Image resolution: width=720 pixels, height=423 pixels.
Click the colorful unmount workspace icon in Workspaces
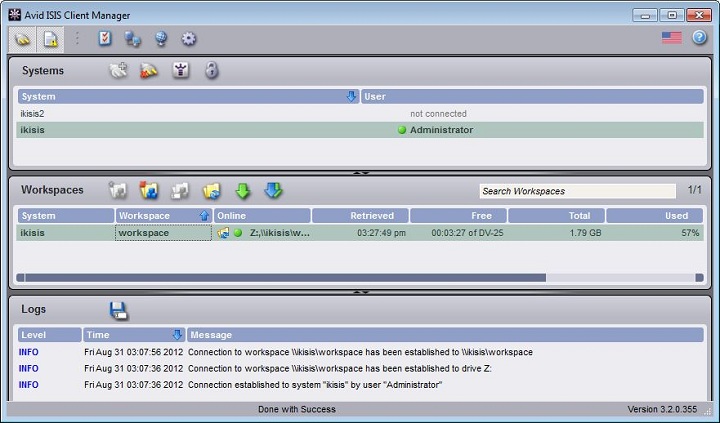[x=149, y=191]
